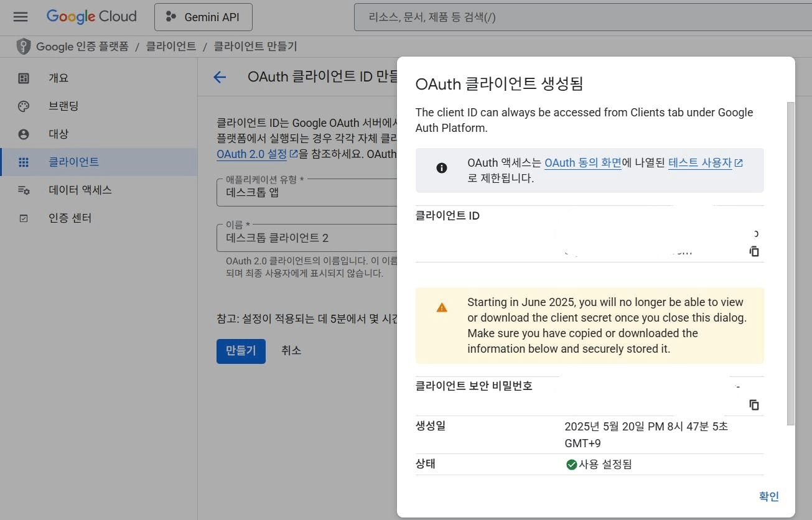Click the 상태 label
Image resolution: width=812 pixels, height=520 pixels.
[x=426, y=464]
